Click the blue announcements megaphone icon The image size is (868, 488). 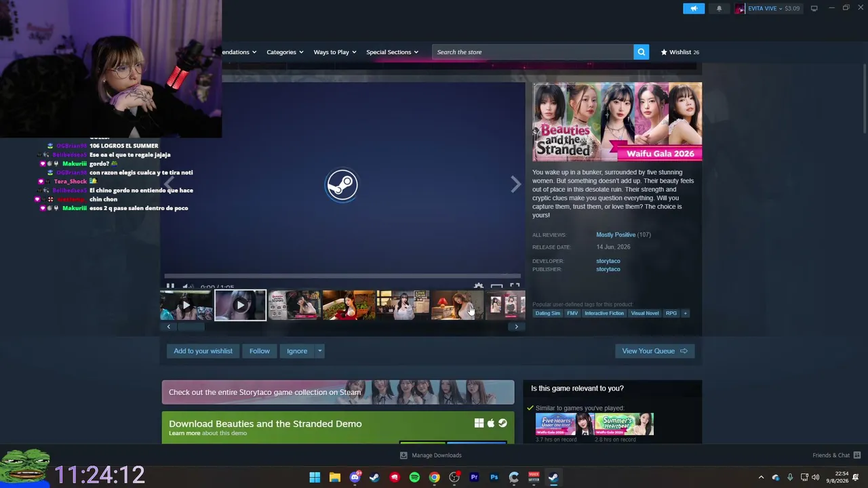click(x=694, y=8)
